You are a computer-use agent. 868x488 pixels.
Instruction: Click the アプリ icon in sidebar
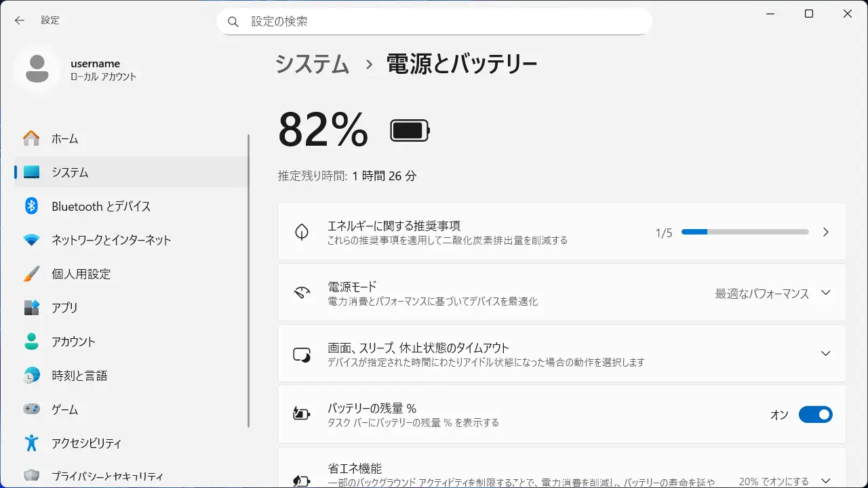click(31, 308)
